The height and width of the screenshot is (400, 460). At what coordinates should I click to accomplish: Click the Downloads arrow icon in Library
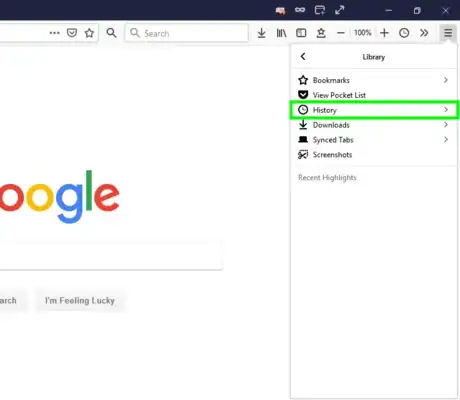point(303,124)
